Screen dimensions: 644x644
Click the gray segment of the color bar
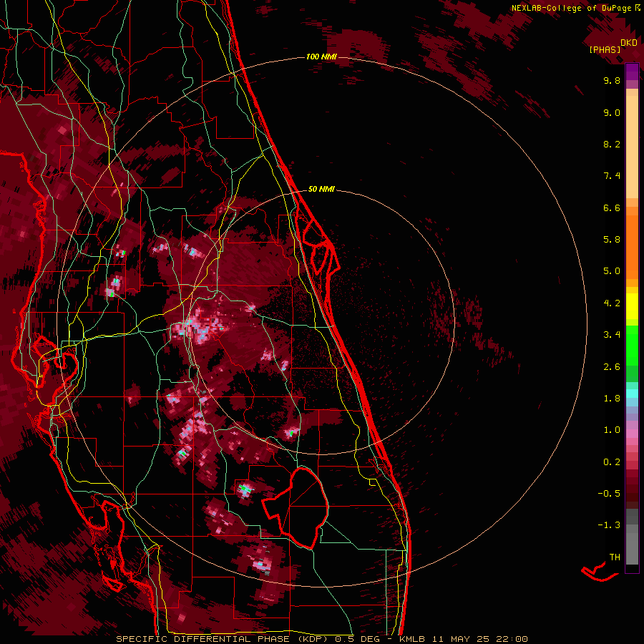(x=632, y=536)
